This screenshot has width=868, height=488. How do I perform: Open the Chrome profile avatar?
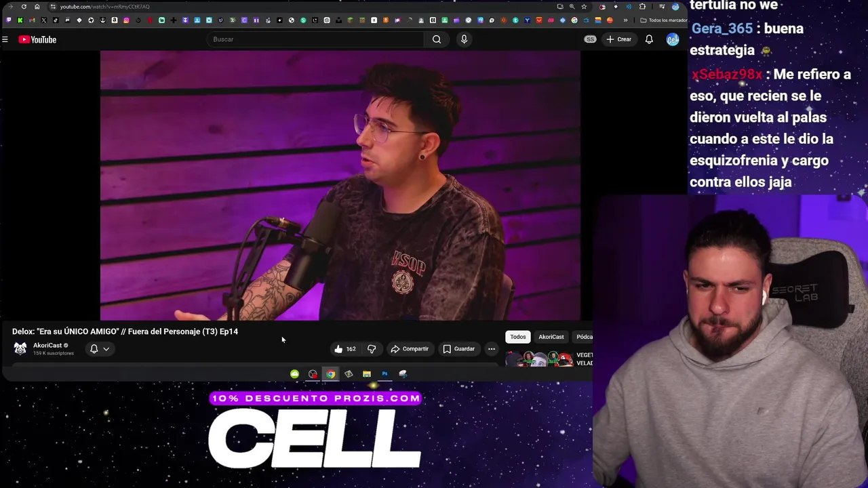click(x=675, y=7)
